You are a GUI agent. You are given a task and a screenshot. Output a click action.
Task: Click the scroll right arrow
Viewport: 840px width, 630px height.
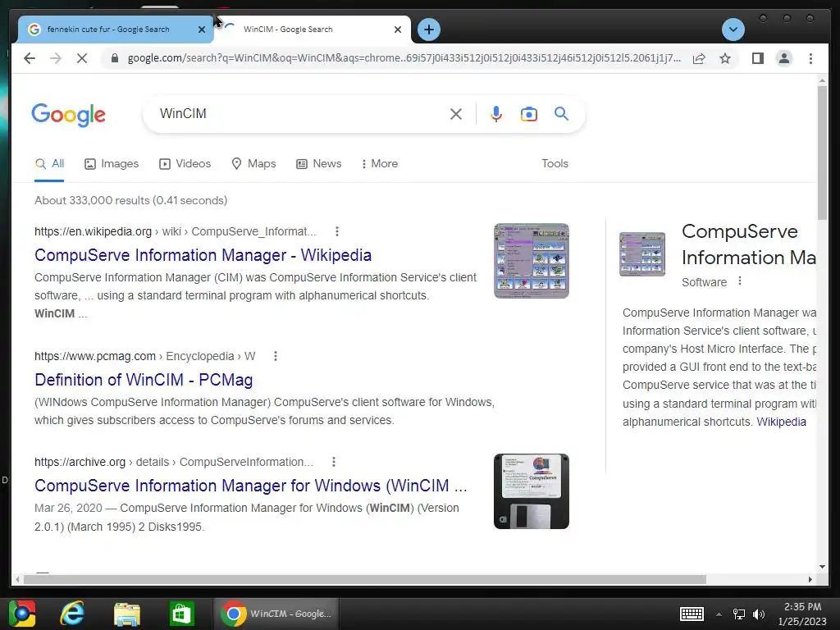coord(810,579)
